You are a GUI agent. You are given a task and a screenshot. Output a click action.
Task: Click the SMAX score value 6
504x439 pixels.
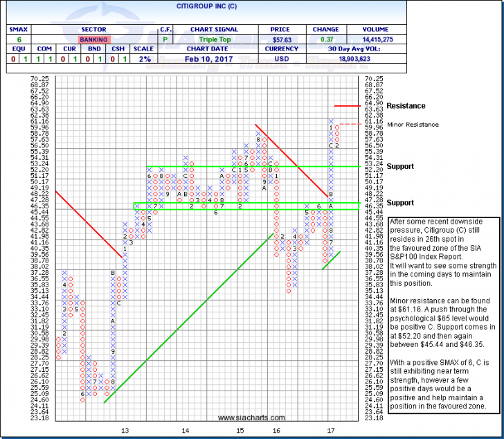[17, 40]
